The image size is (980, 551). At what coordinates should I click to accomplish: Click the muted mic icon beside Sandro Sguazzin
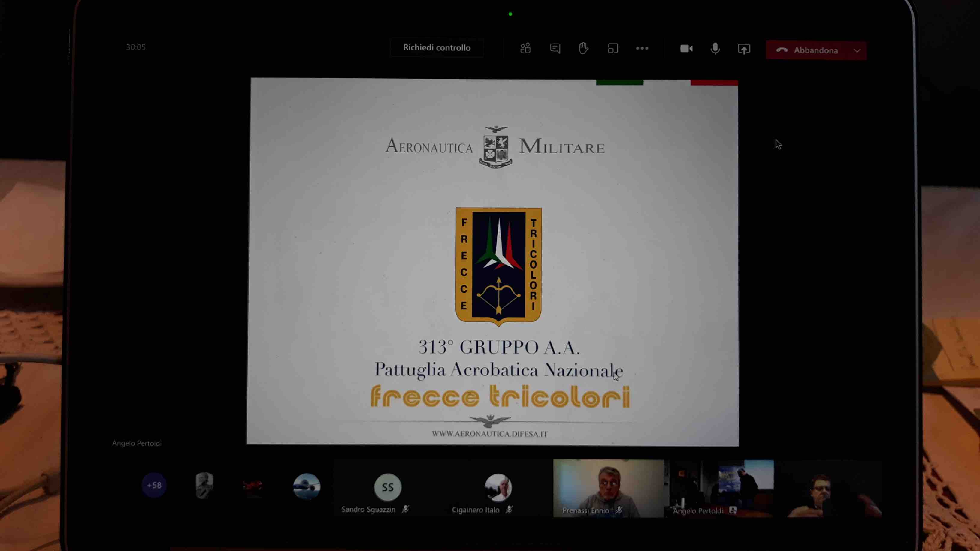point(406,509)
